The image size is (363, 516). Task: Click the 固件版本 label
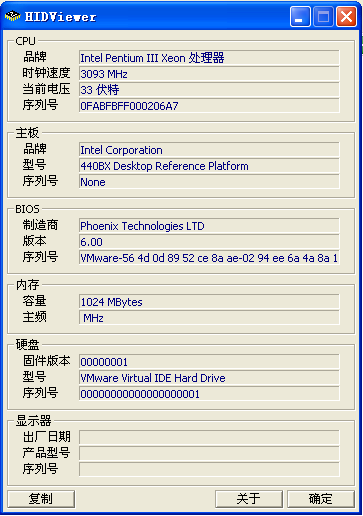pos(46,361)
